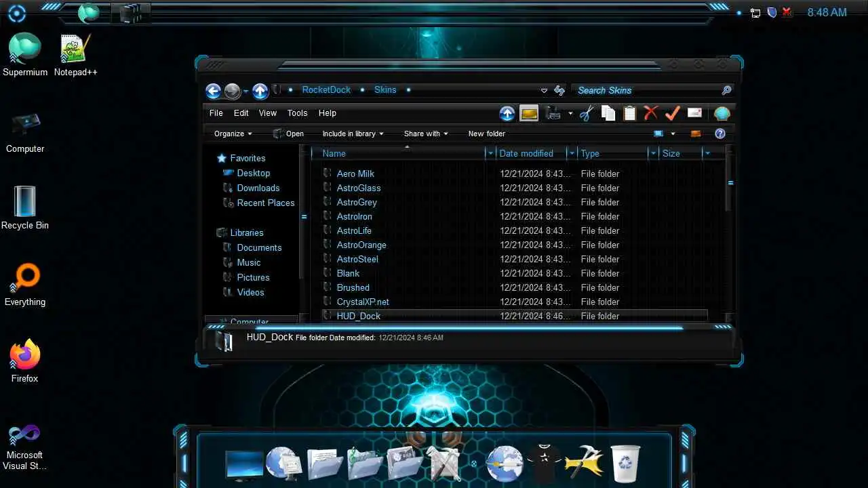Click in the Search Skins field
The width and height of the screenshot is (868, 488).
[x=644, y=90]
